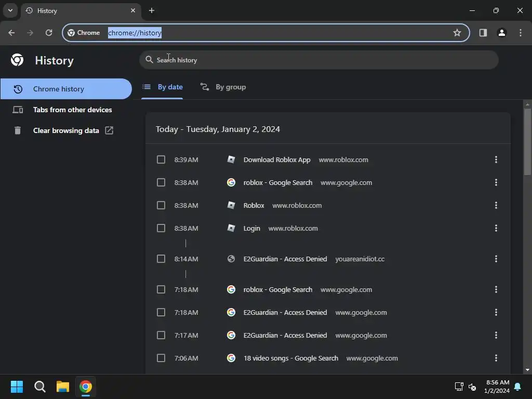Click the clock icon on the History tab
The height and width of the screenshot is (399, 532).
point(29,10)
